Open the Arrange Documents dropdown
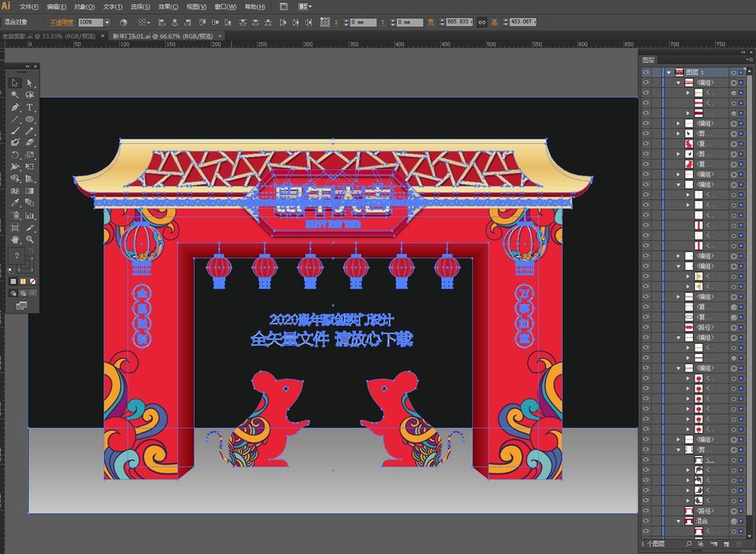The height and width of the screenshot is (554, 756). [305, 7]
